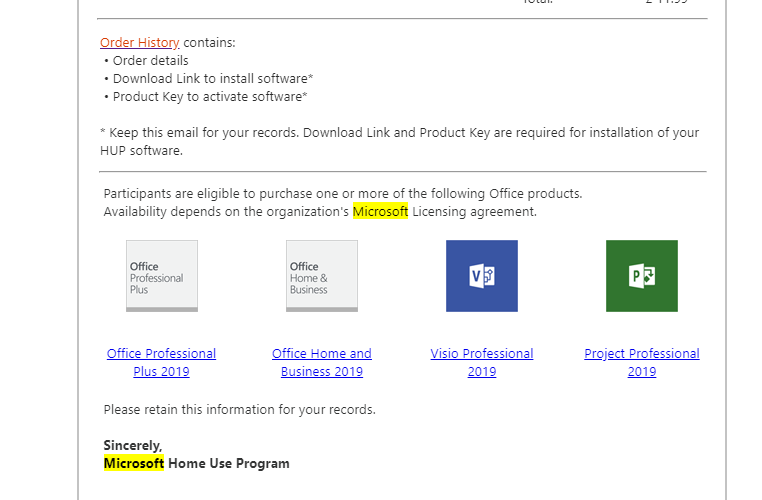Open Project Professional 2019 link
762x500 pixels.
pyautogui.click(x=641, y=362)
